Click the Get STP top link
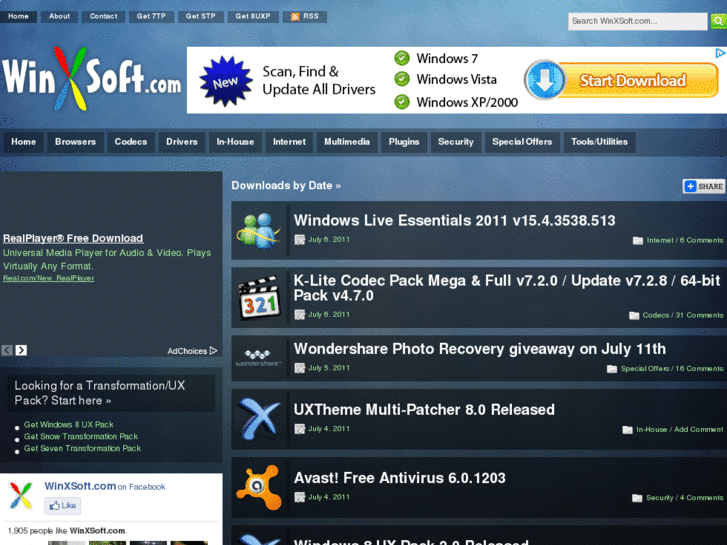 click(x=201, y=16)
